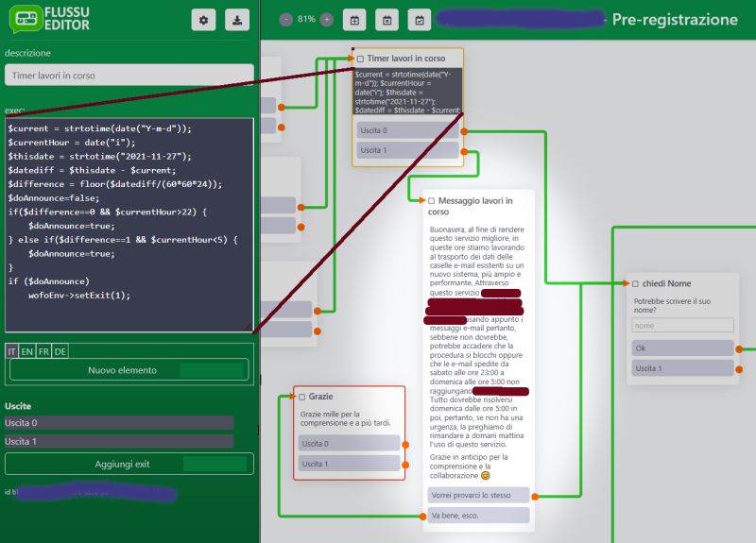756x543 pixels.
Task: Check the box on the Grazie block
Action: [x=301, y=397]
